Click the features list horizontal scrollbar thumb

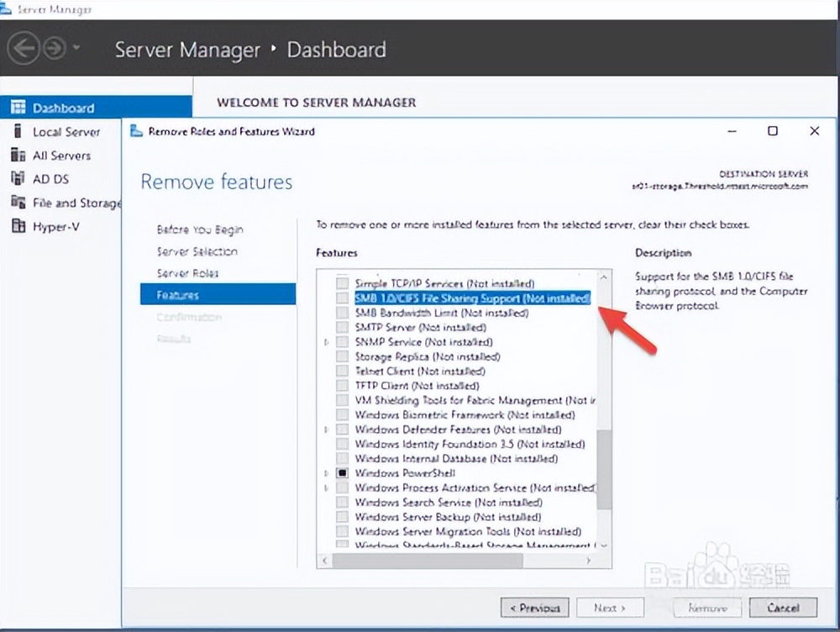(428, 561)
